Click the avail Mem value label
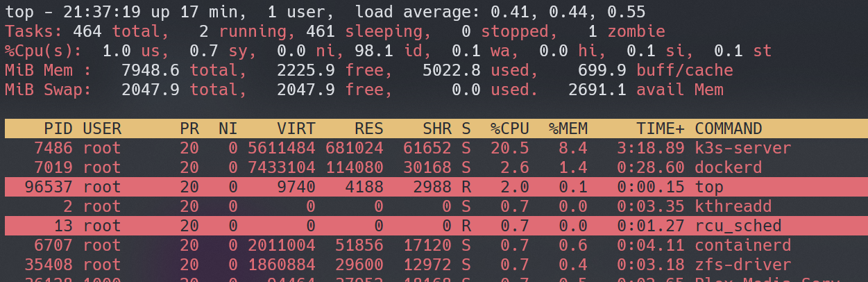The image size is (868, 282). [679, 90]
